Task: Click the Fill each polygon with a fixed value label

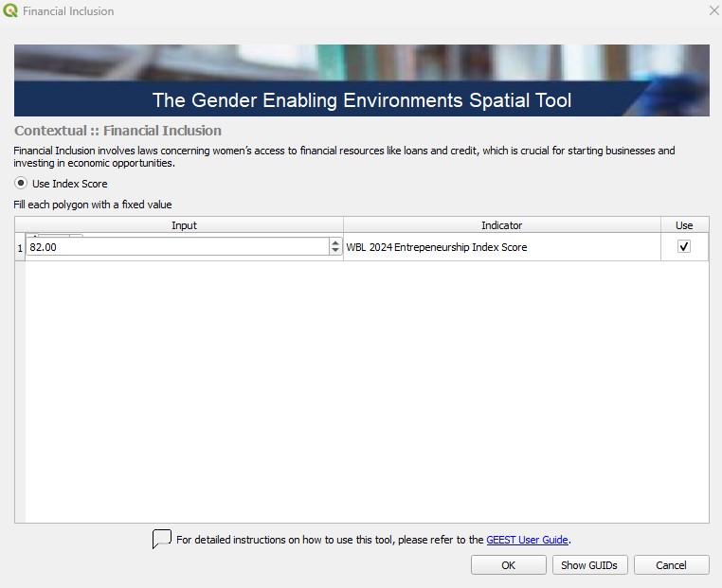Action: coord(93,205)
